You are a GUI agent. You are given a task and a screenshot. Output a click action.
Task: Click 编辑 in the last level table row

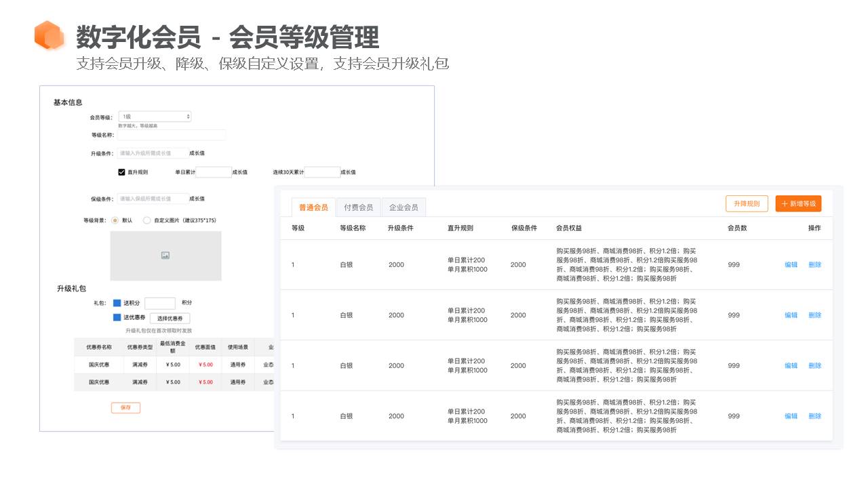[x=791, y=416]
